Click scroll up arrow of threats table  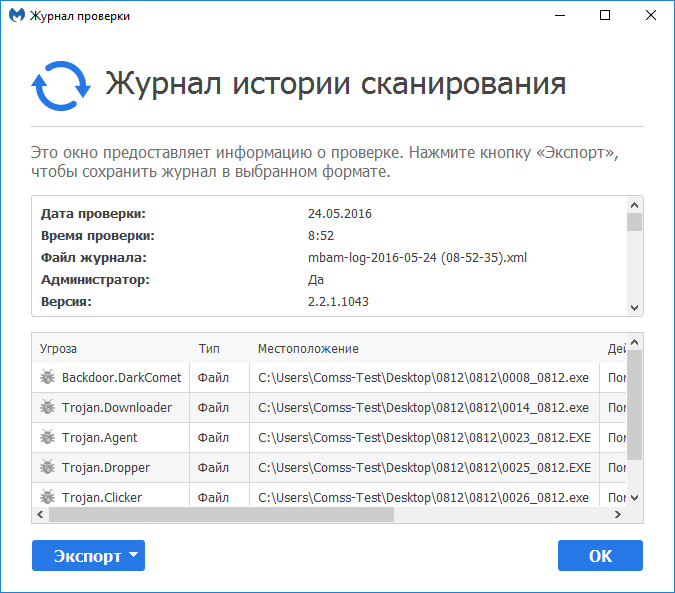click(634, 342)
